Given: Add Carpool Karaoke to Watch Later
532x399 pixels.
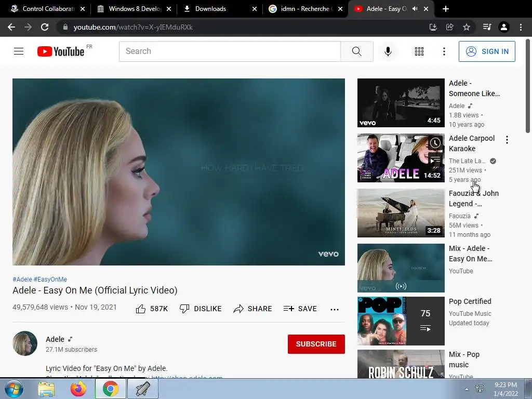Looking at the screenshot, I should pyautogui.click(x=435, y=143).
